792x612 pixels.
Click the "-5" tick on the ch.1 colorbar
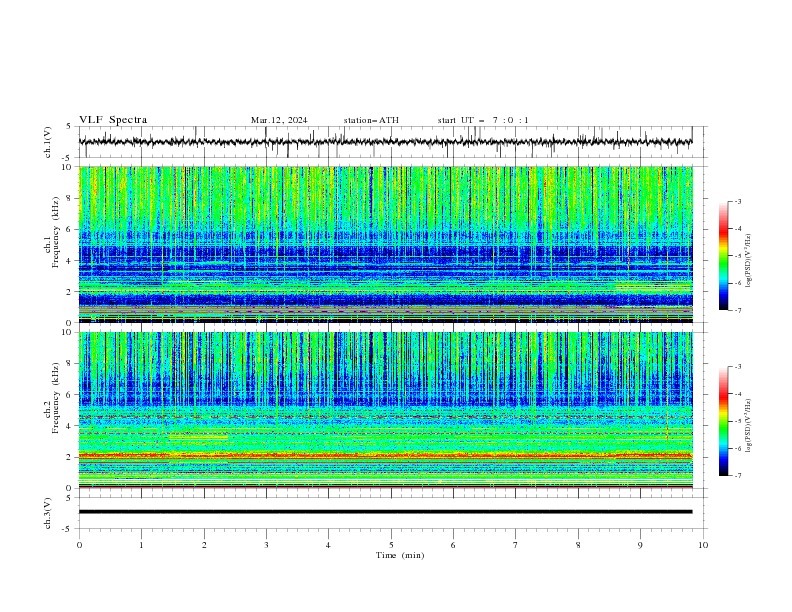738,256
